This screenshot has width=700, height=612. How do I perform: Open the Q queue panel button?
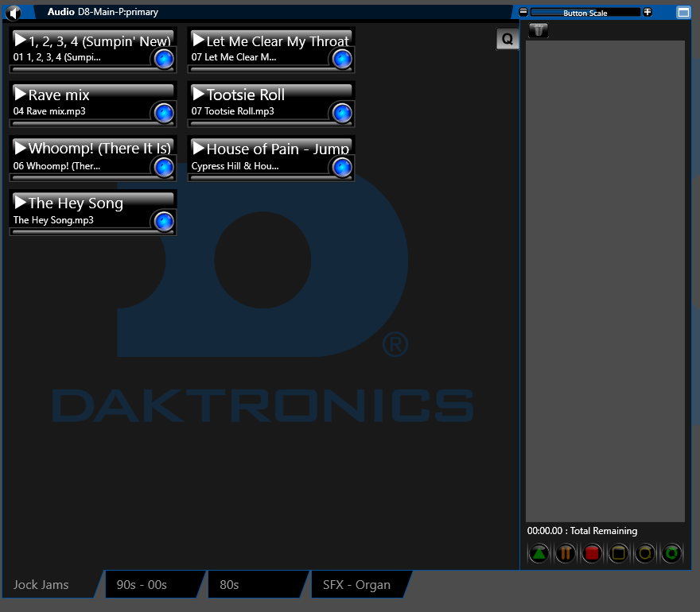point(507,38)
